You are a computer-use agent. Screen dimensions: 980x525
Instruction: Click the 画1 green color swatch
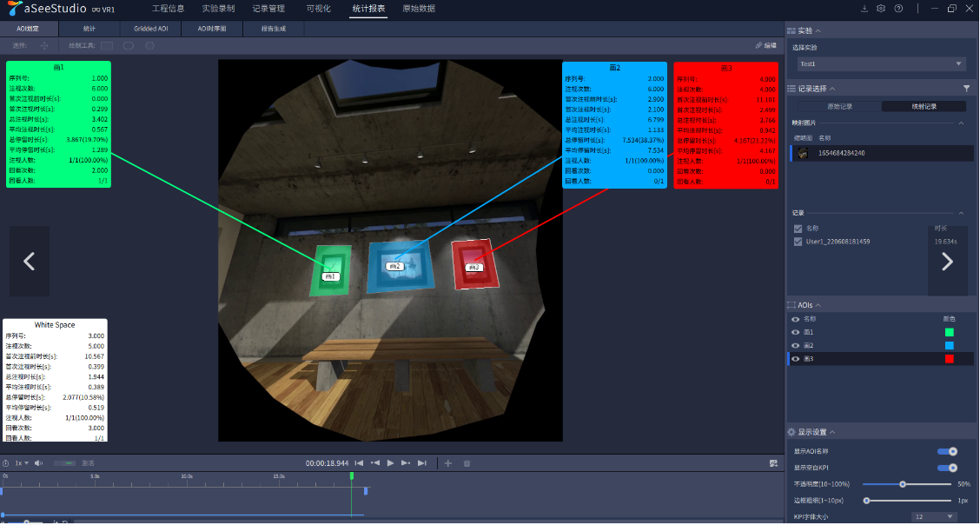click(950, 333)
